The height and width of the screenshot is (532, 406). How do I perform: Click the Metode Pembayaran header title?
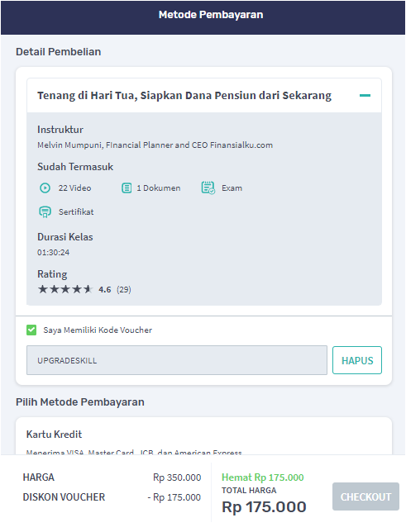coord(211,15)
